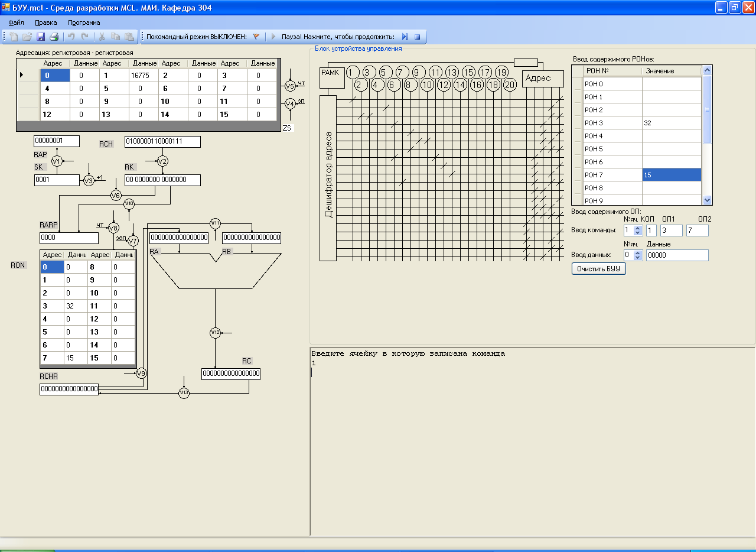Click the Redo arrow icon

pyautogui.click(x=84, y=37)
